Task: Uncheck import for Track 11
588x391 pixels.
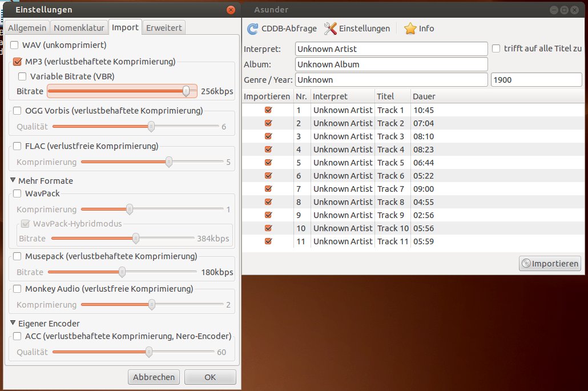Action: click(x=268, y=241)
